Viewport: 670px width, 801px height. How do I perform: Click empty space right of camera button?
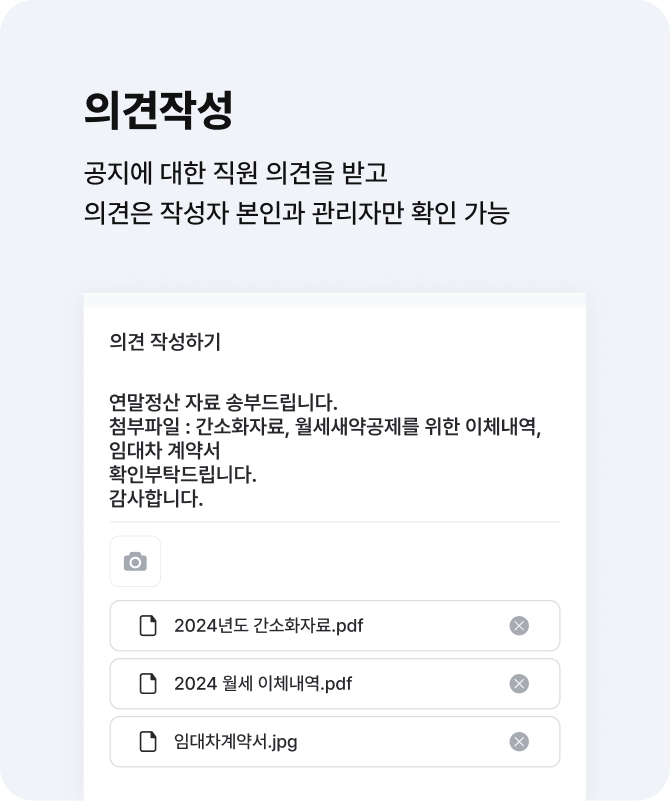click(x=360, y=562)
